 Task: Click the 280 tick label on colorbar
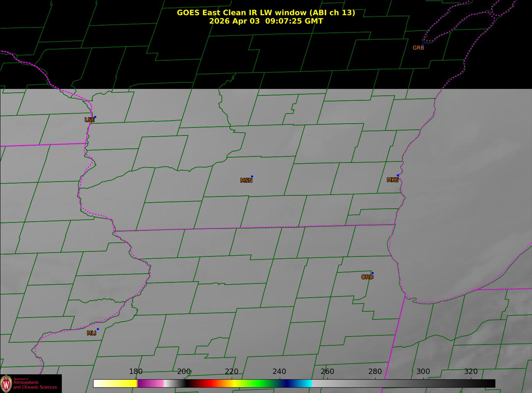coord(375,372)
